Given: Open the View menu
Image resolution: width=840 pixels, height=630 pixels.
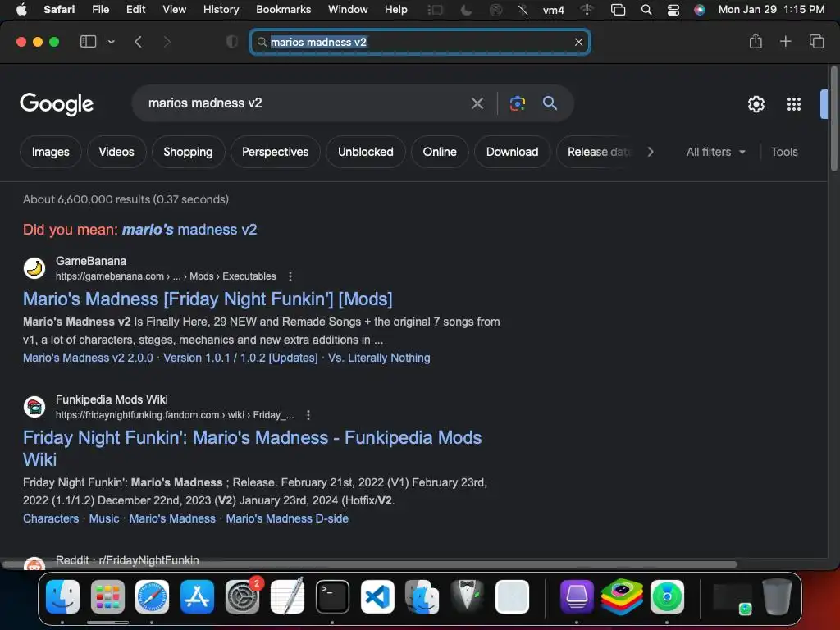Looking at the screenshot, I should point(174,10).
